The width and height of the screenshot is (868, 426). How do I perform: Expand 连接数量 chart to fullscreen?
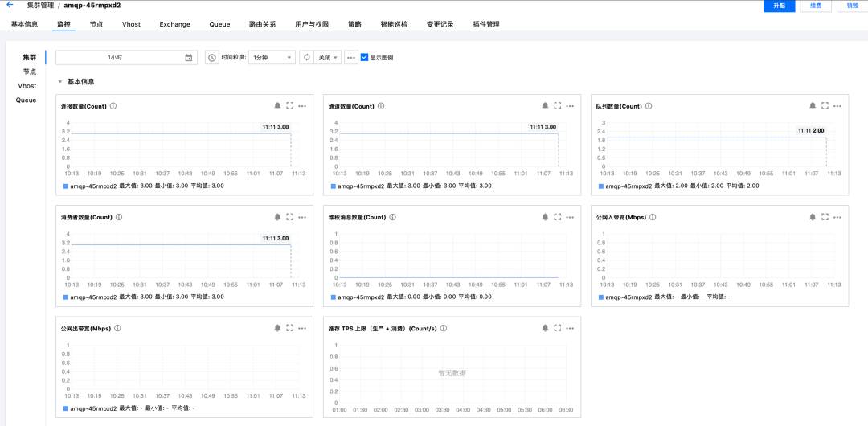pos(290,106)
